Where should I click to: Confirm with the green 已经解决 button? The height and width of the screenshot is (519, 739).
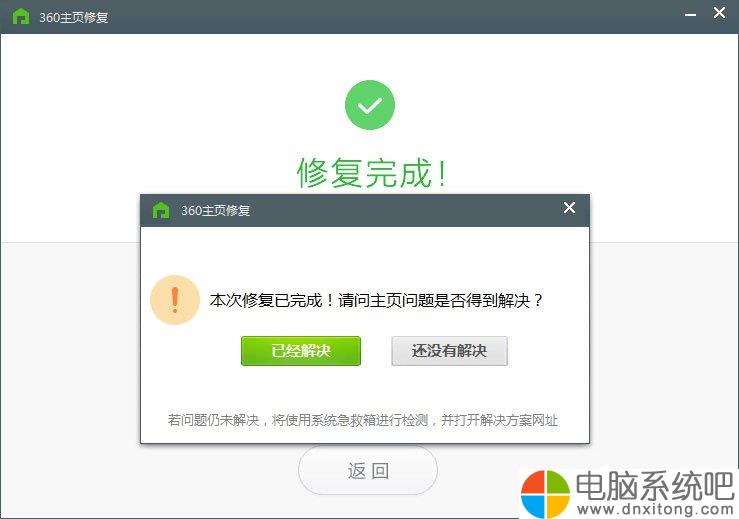pyautogui.click(x=301, y=351)
